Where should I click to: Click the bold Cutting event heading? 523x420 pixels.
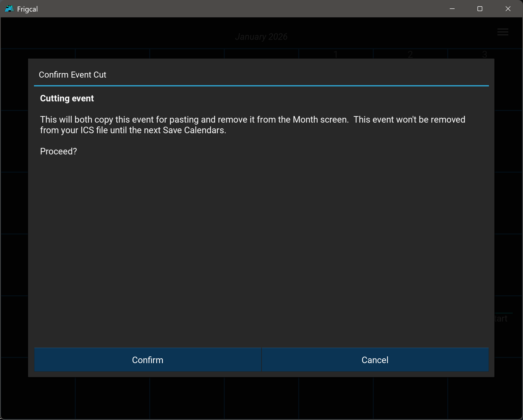[67, 99]
